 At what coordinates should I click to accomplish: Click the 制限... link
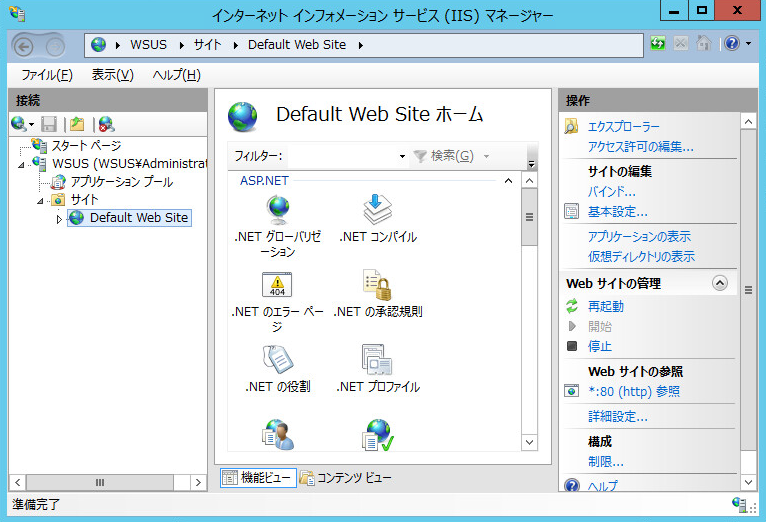click(606, 461)
